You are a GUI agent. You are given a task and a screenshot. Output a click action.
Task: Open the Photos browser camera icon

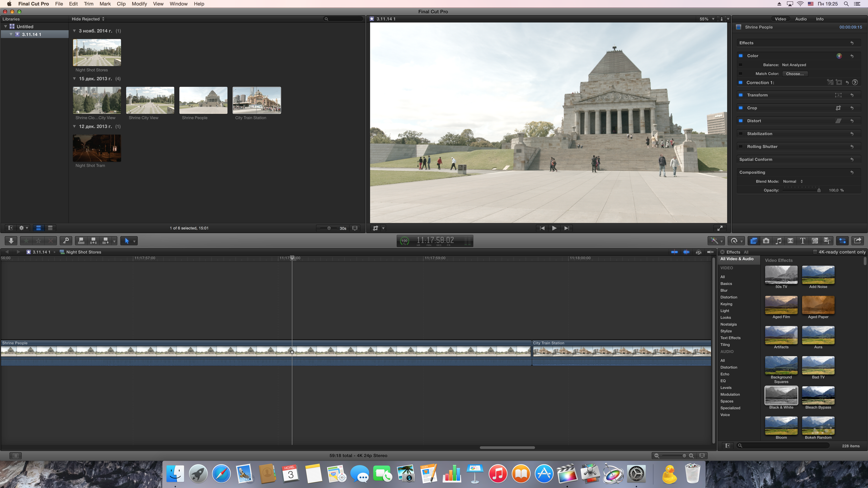766,241
